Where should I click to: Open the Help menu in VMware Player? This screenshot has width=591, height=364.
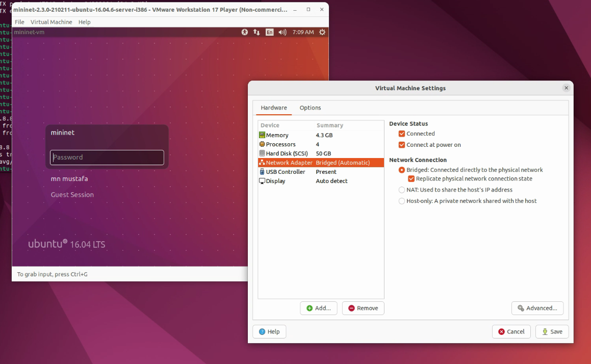85,22
